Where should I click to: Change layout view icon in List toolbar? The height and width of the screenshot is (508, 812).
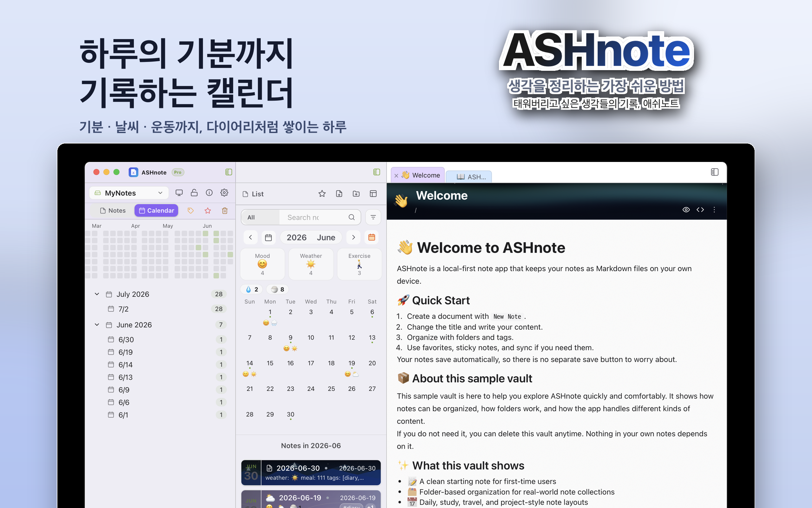click(x=373, y=194)
